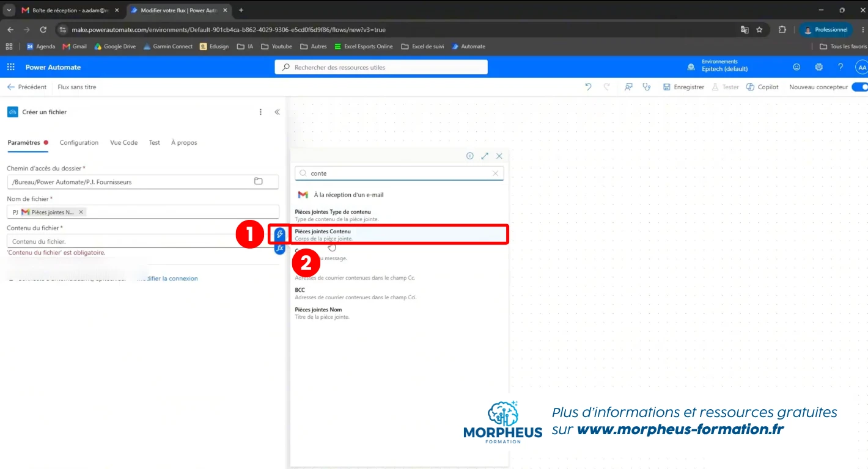Open the AA account avatar menu
868x469 pixels.
click(861, 67)
